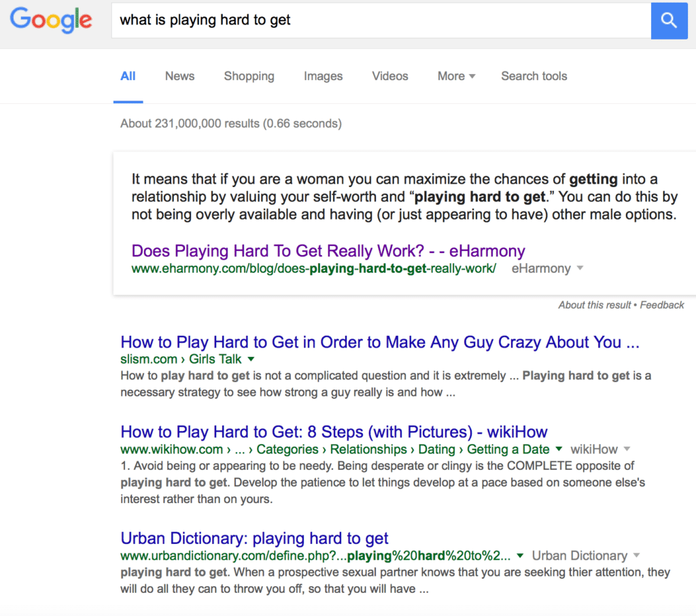Go to the Videos tab
The width and height of the screenshot is (696, 616).
(x=390, y=76)
